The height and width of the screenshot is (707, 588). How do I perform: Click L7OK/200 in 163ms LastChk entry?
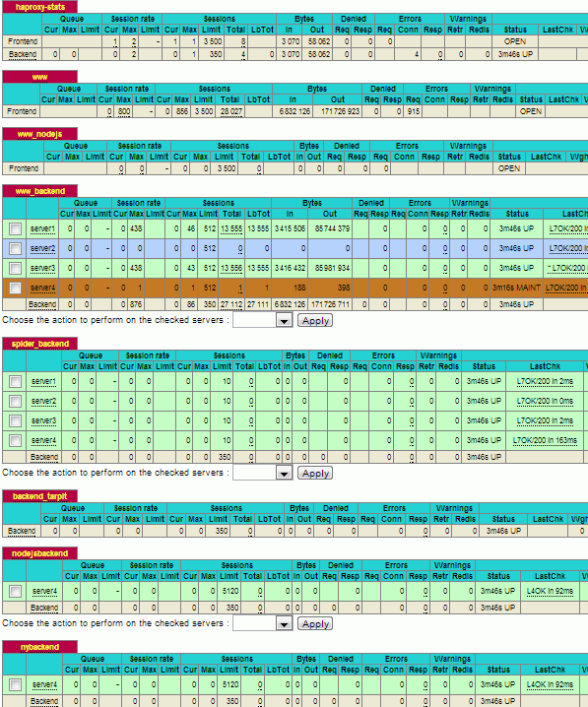point(545,440)
